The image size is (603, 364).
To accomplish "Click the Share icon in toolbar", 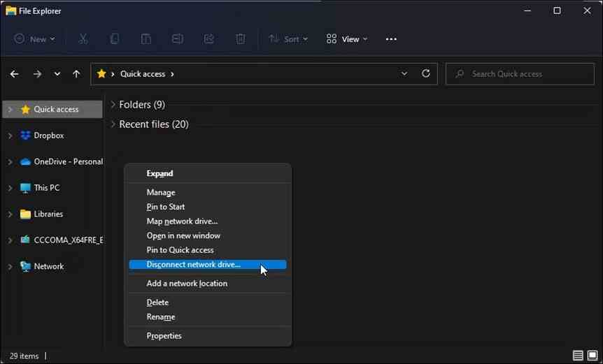I will pyautogui.click(x=209, y=39).
